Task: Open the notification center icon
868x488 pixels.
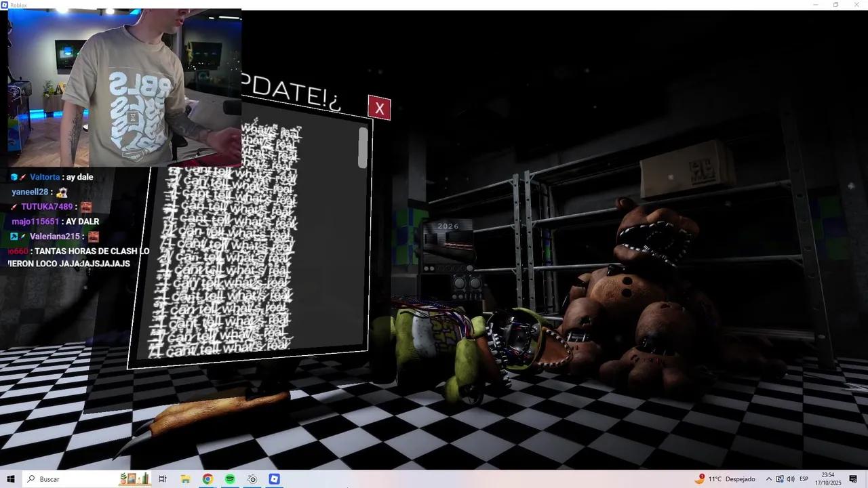Action: pos(853,479)
